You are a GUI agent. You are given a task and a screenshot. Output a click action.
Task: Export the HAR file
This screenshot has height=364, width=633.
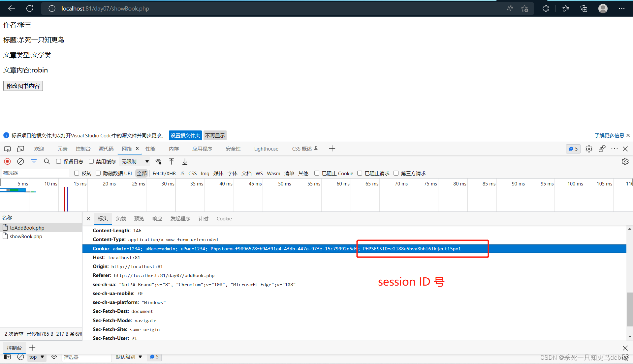(185, 161)
